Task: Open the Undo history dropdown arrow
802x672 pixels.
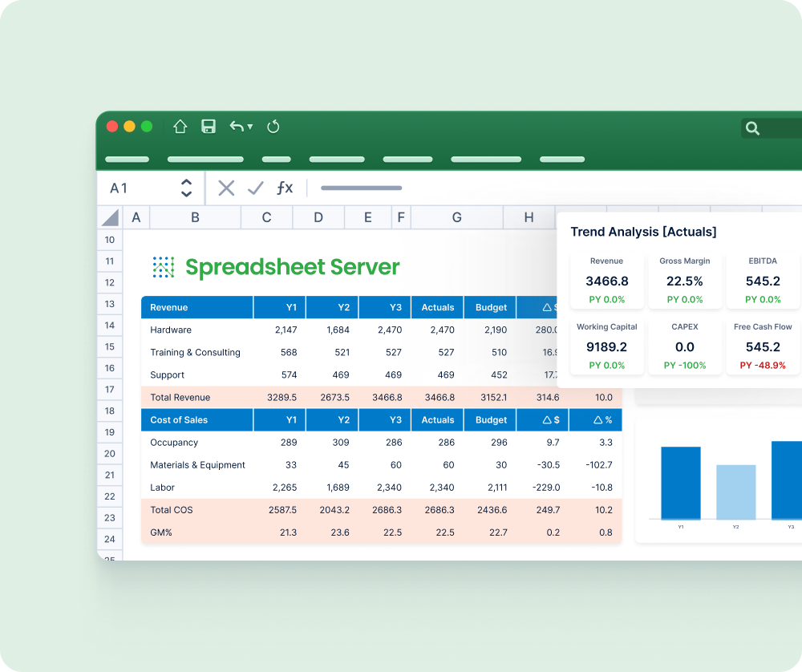Action: (250, 127)
